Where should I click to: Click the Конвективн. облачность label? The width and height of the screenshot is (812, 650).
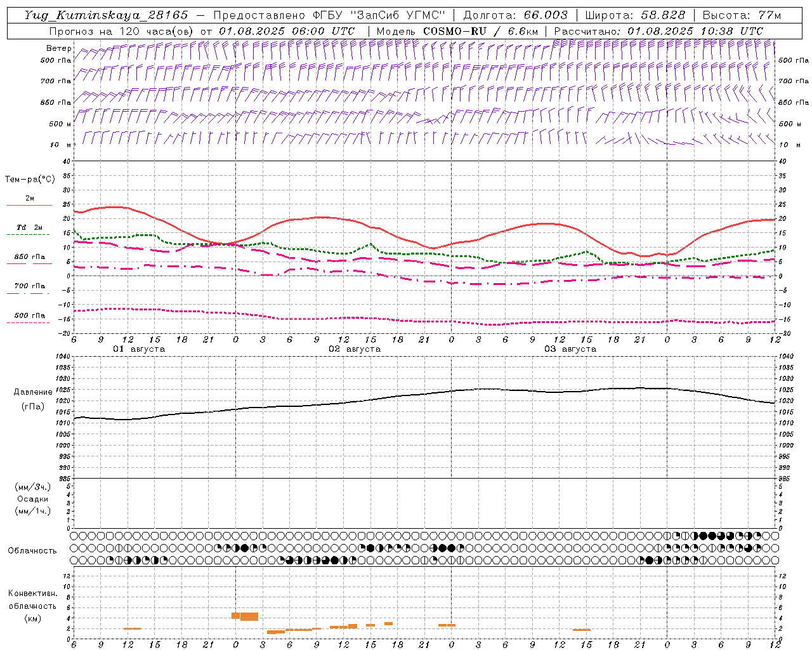click(32, 599)
